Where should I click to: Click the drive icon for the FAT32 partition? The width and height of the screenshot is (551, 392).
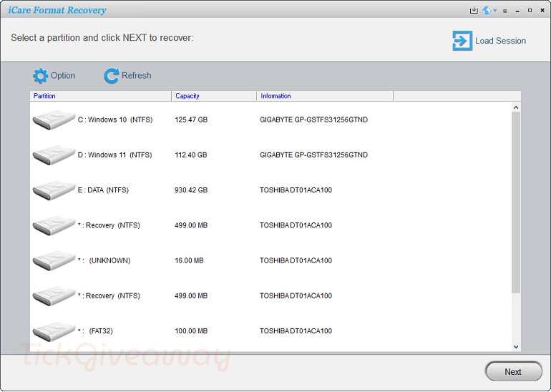coord(54,331)
